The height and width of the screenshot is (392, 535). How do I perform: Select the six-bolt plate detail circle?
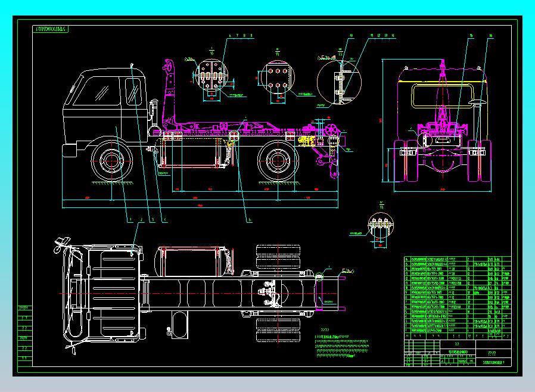coord(278,77)
